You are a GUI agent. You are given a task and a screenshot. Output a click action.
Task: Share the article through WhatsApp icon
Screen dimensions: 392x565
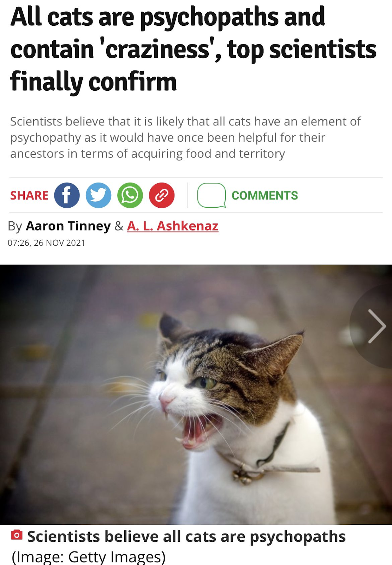(x=130, y=195)
